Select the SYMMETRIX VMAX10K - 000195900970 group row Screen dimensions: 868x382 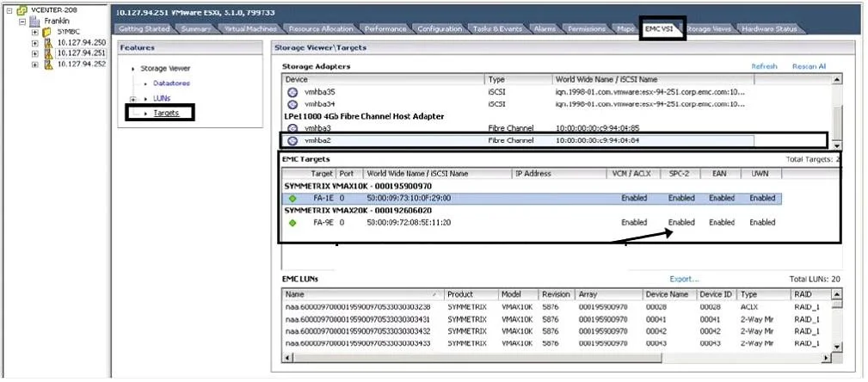(358, 186)
